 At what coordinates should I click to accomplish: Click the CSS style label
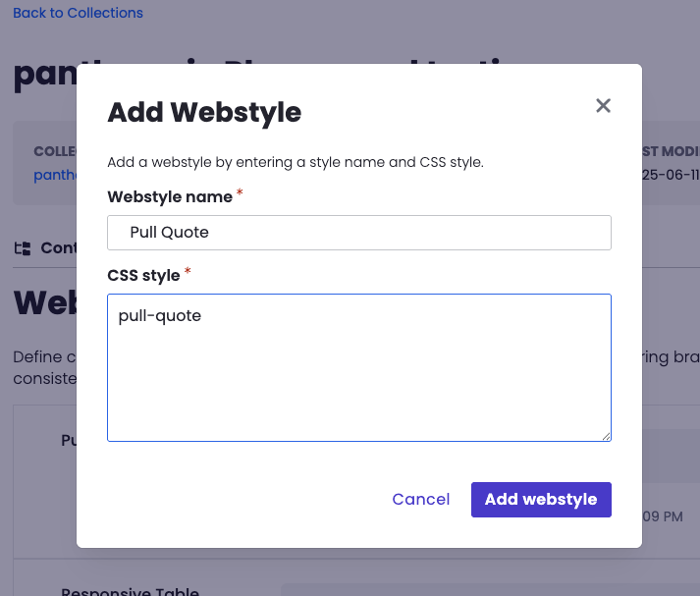143,275
